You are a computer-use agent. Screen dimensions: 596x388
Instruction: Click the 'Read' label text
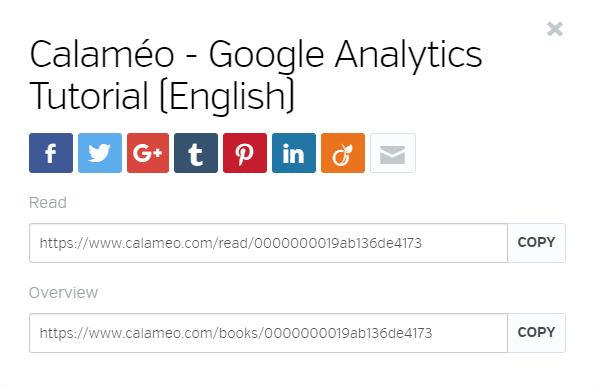coord(48,203)
